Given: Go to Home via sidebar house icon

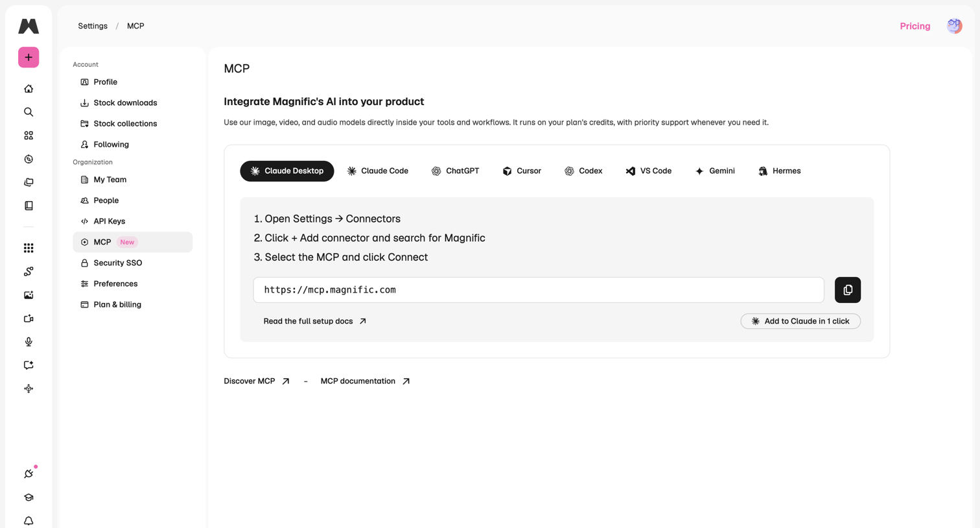Looking at the screenshot, I should click(29, 89).
